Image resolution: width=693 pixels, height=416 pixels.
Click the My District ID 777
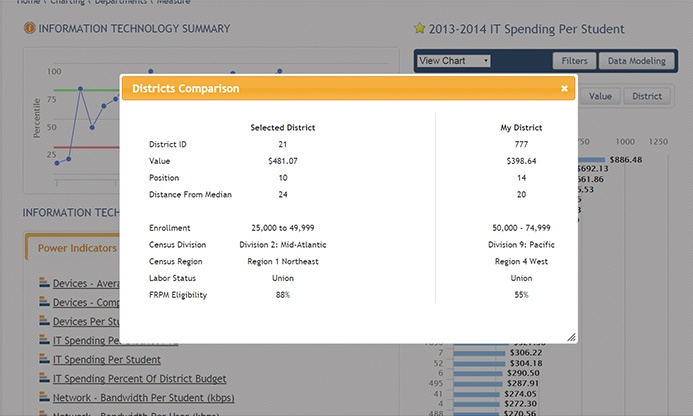tap(521, 144)
